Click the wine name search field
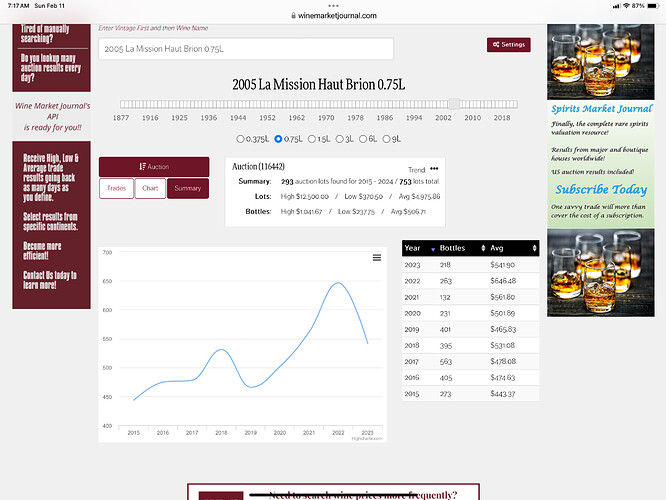 point(246,49)
